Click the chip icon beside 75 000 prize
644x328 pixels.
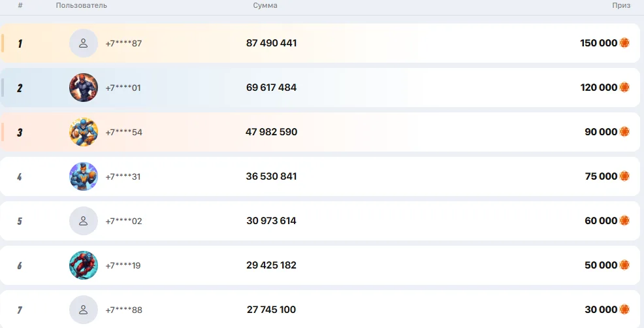coord(624,176)
